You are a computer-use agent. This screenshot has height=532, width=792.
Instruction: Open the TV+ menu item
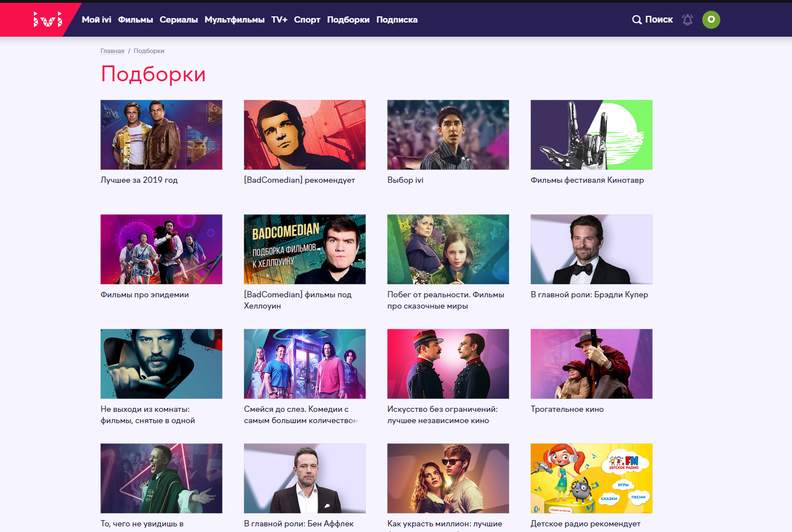[x=279, y=20]
